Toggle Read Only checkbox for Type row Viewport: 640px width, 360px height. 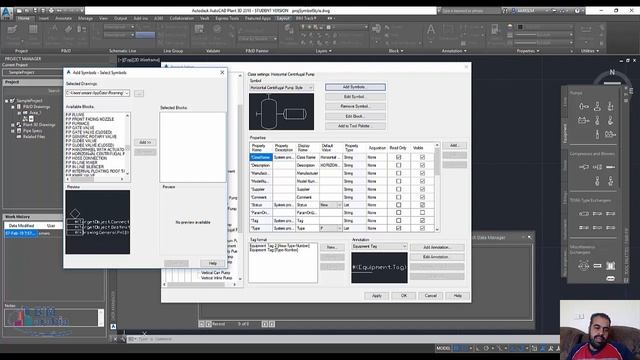[398, 228]
